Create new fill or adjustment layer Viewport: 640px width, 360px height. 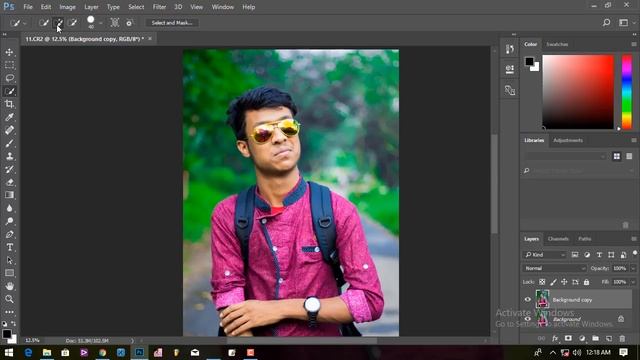(x=582, y=338)
